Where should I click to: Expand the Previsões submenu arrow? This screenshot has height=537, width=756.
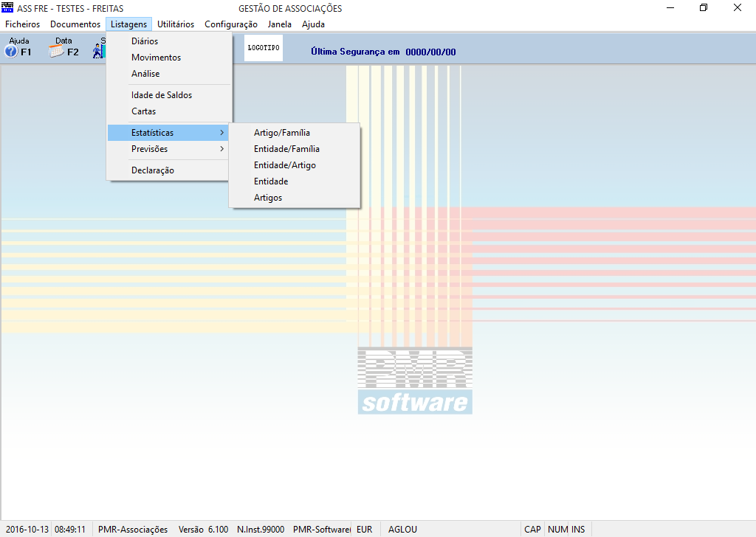pos(221,149)
